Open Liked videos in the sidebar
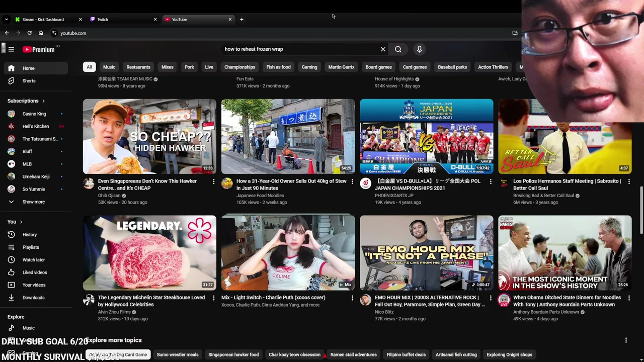The height and width of the screenshot is (362, 644). (x=36, y=273)
